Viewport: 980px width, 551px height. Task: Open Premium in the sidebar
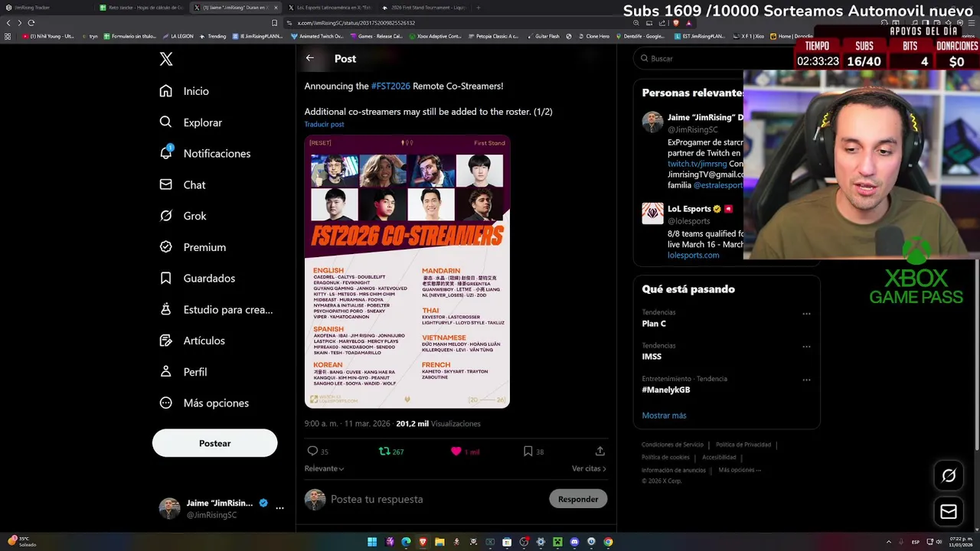click(192, 247)
